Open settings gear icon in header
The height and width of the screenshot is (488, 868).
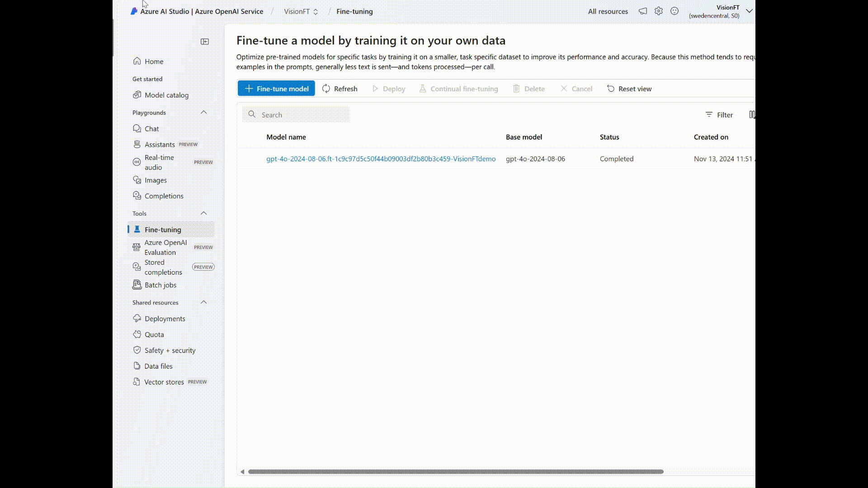[659, 11]
